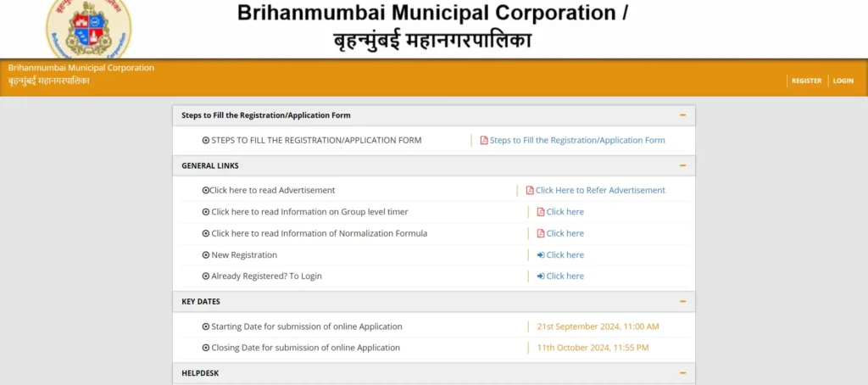
Task: Collapse the General Links section
Action: (682, 165)
